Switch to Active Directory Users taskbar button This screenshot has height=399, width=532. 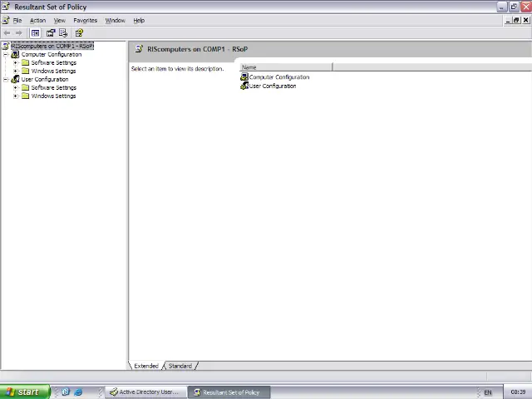point(146,392)
